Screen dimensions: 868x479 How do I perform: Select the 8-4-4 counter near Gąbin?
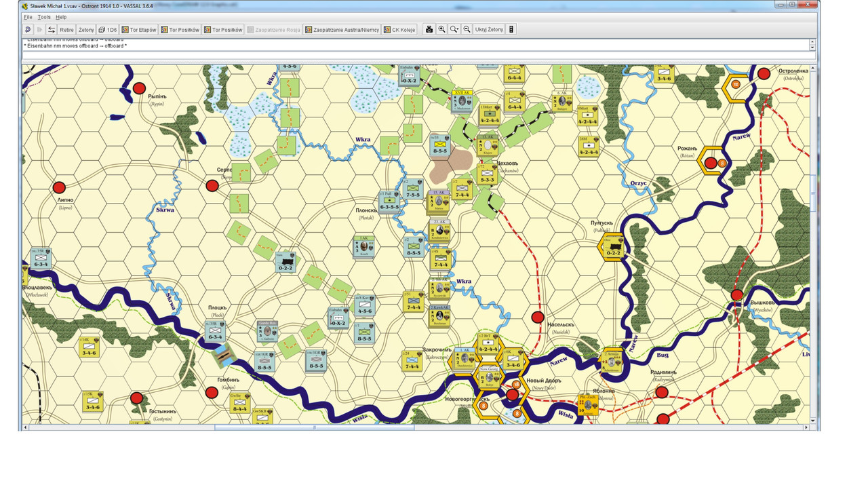click(x=239, y=403)
